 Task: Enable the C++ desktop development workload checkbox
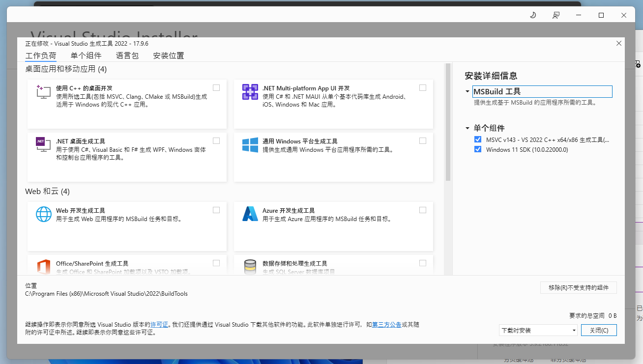(216, 87)
